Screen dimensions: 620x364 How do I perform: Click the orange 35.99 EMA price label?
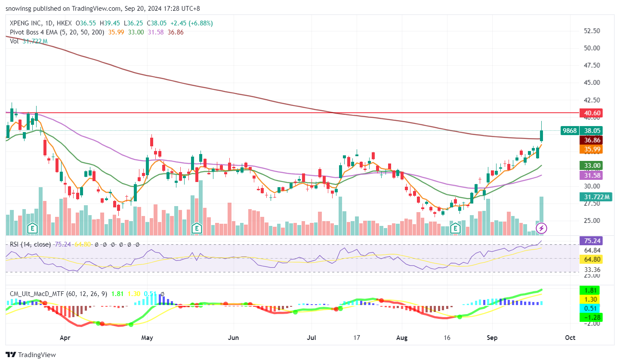[x=592, y=150]
